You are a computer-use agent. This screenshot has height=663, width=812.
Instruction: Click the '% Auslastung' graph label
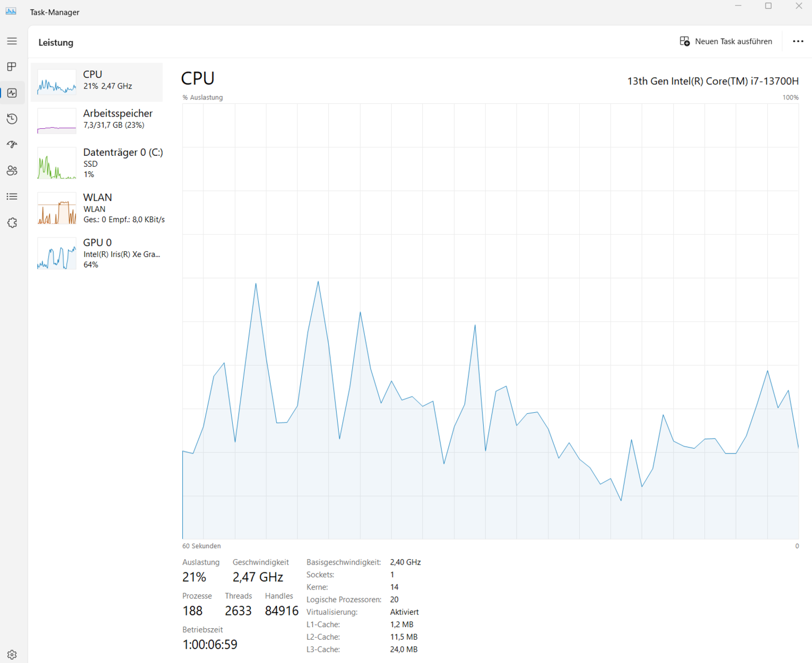pyautogui.click(x=203, y=97)
